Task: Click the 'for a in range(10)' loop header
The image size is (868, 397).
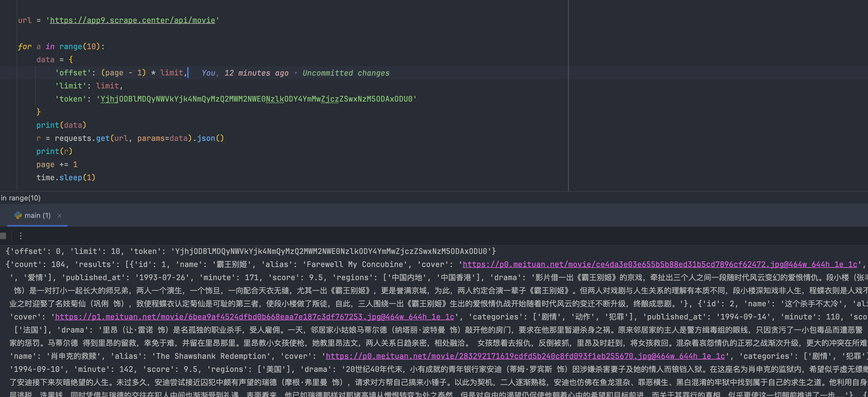Action: [x=61, y=46]
